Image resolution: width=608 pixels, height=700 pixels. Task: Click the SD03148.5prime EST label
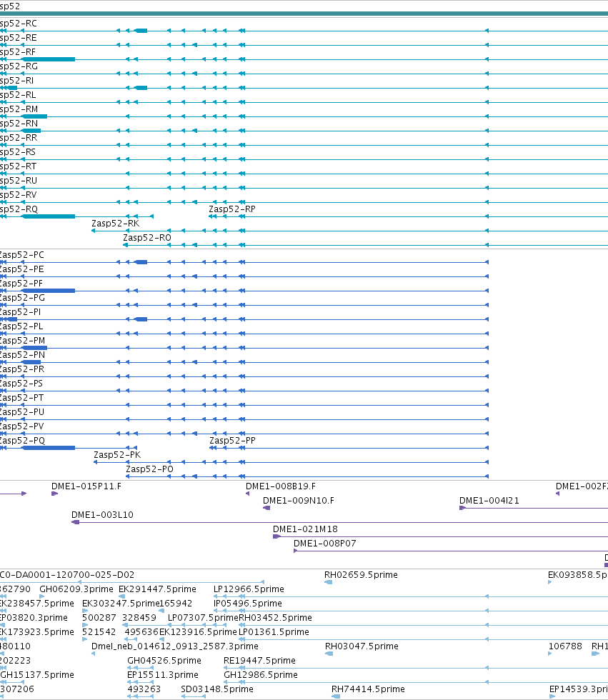click(217, 689)
